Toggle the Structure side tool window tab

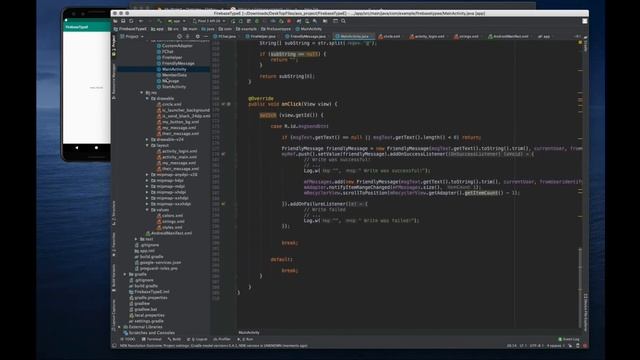[x=114, y=213]
